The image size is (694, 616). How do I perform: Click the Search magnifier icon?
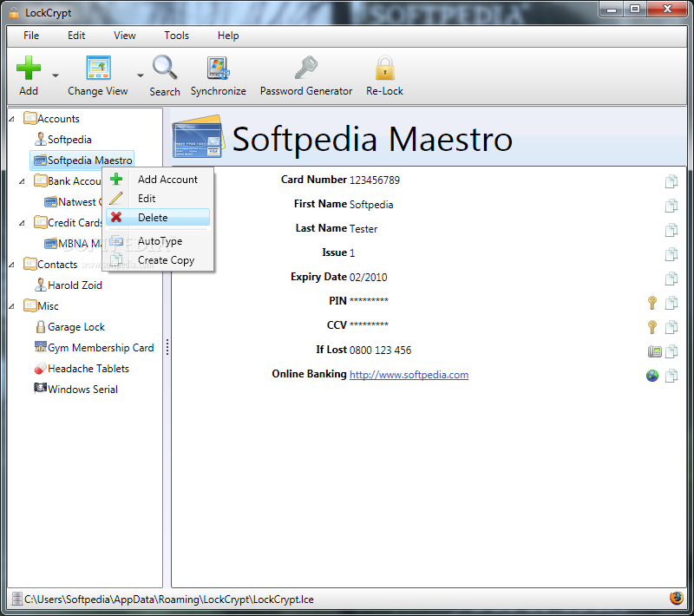(x=165, y=68)
